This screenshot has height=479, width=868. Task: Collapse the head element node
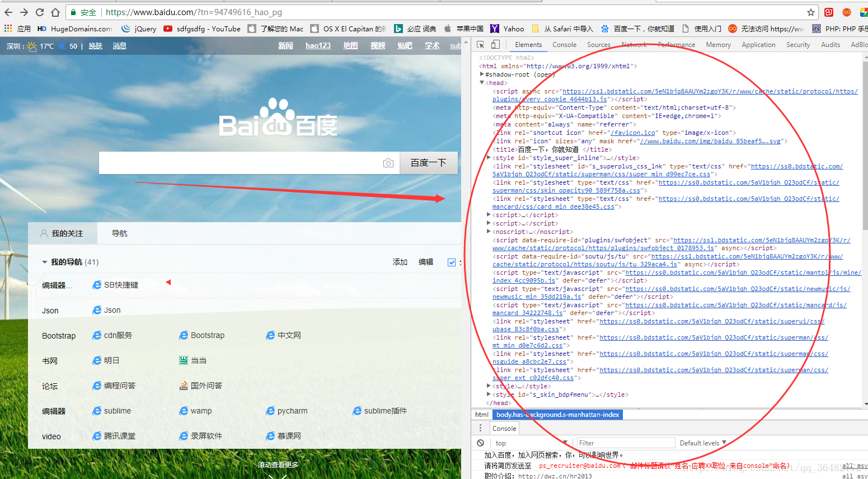coord(482,83)
